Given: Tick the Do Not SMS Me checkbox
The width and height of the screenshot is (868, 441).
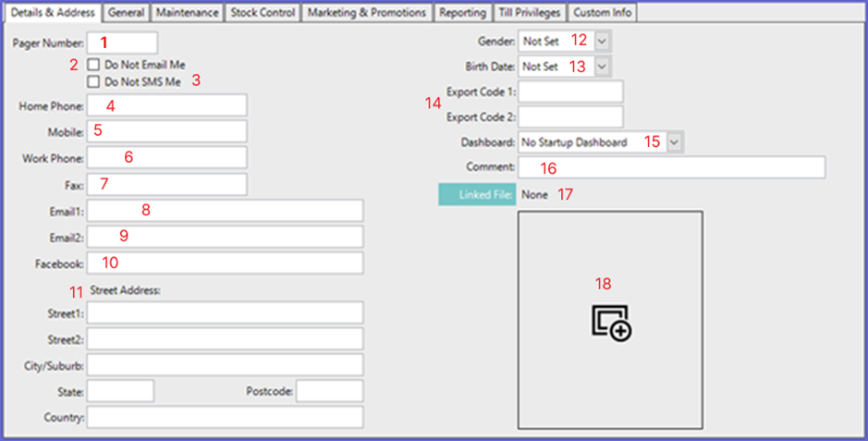Looking at the screenshot, I should pyautogui.click(x=93, y=82).
